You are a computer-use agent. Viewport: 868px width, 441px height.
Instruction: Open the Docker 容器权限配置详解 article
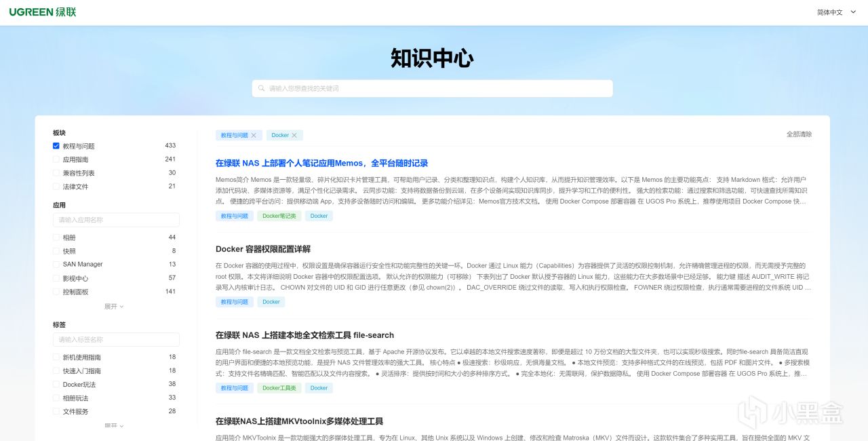click(263, 249)
